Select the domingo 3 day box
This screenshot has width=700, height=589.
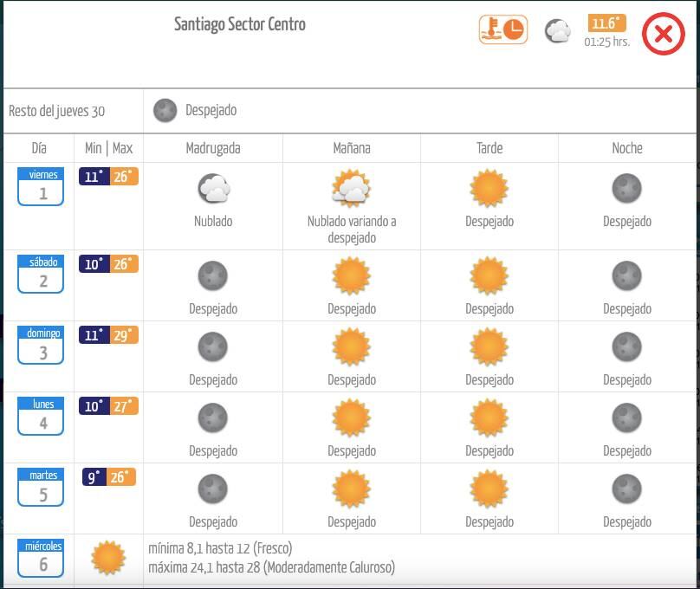coord(41,346)
